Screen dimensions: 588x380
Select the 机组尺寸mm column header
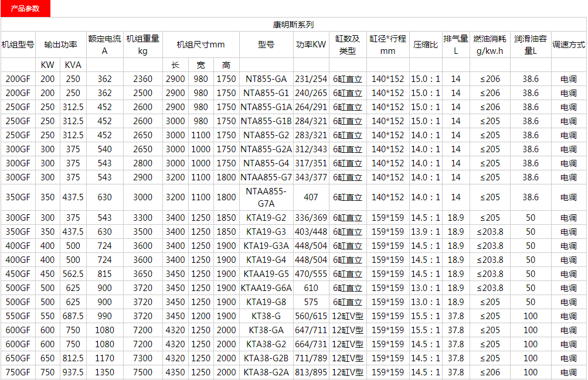[x=200, y=45]
